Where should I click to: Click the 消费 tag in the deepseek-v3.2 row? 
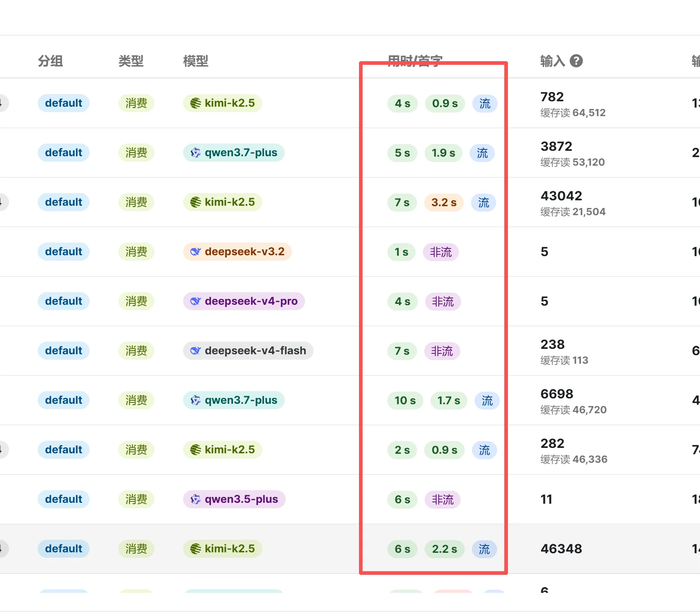136,252
